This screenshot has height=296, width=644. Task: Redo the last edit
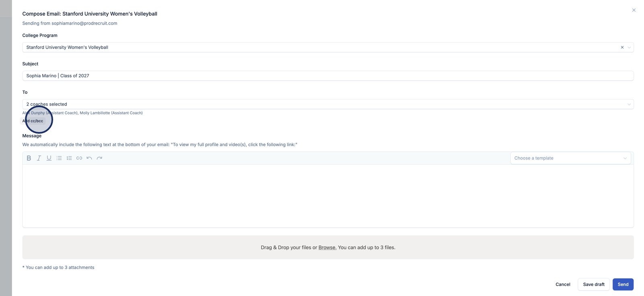click(99, 158)
